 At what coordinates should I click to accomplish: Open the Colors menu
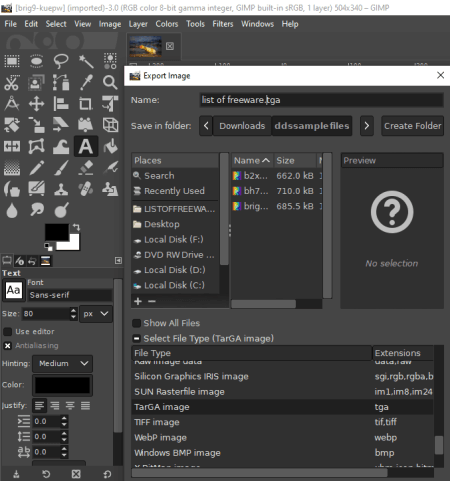point(167,24)
